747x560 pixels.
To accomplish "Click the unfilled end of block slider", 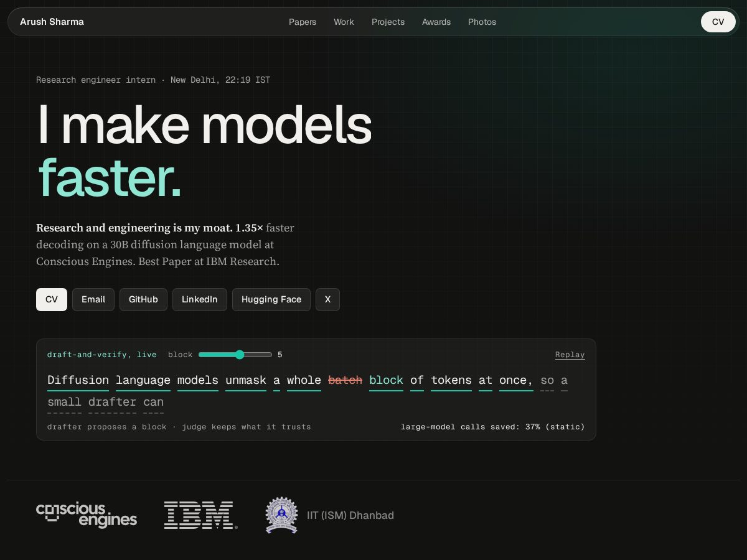I will click(259, 355).
